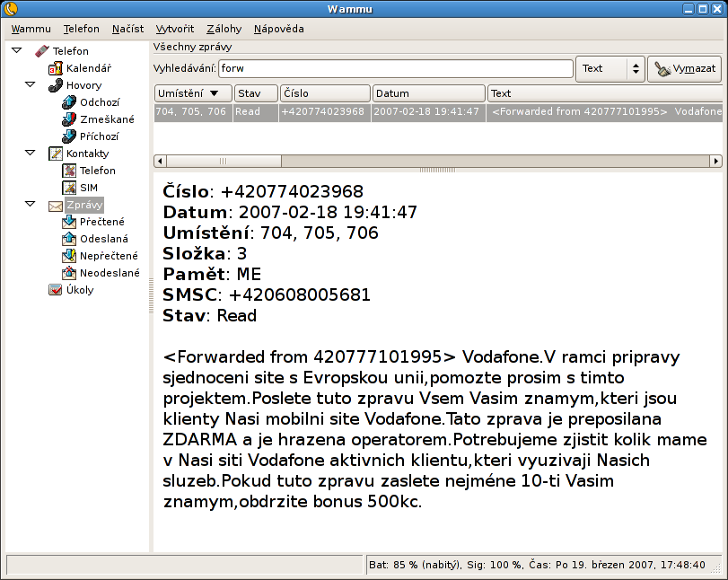
Task: Open the Nápověda menu
Action: [278, 29]
